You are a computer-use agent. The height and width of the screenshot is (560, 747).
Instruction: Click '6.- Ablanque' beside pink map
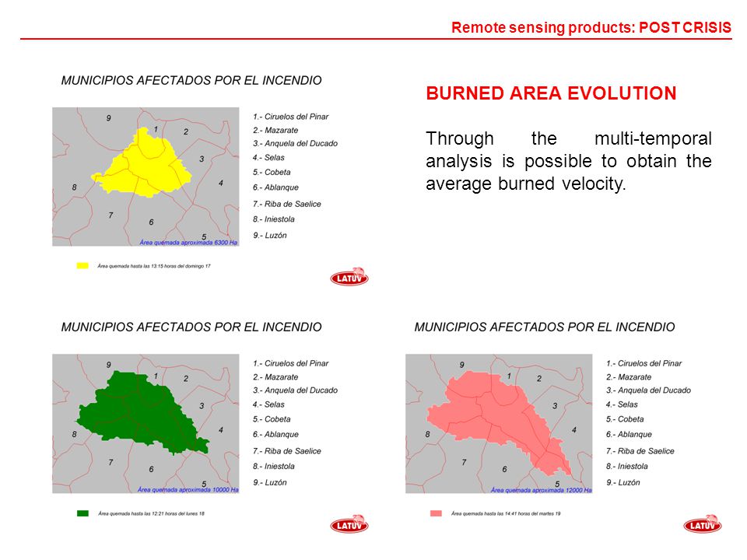629,434
